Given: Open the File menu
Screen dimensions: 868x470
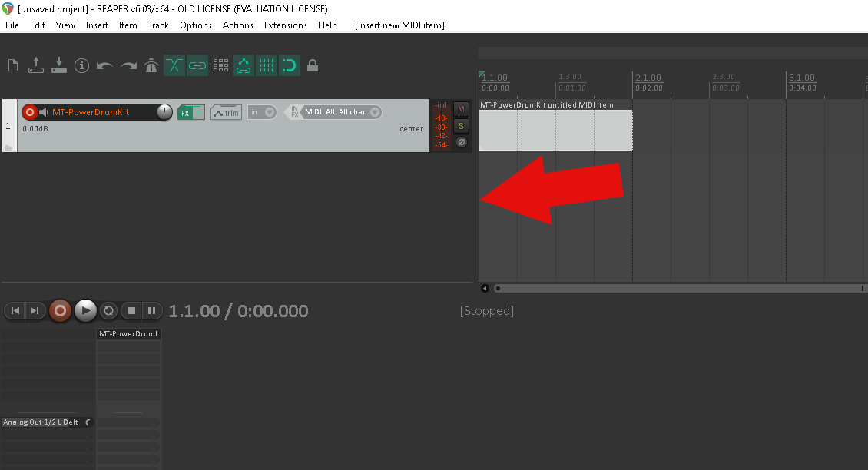Looking at the screenshot, I should pyautogui.click(x=12, y=25).
